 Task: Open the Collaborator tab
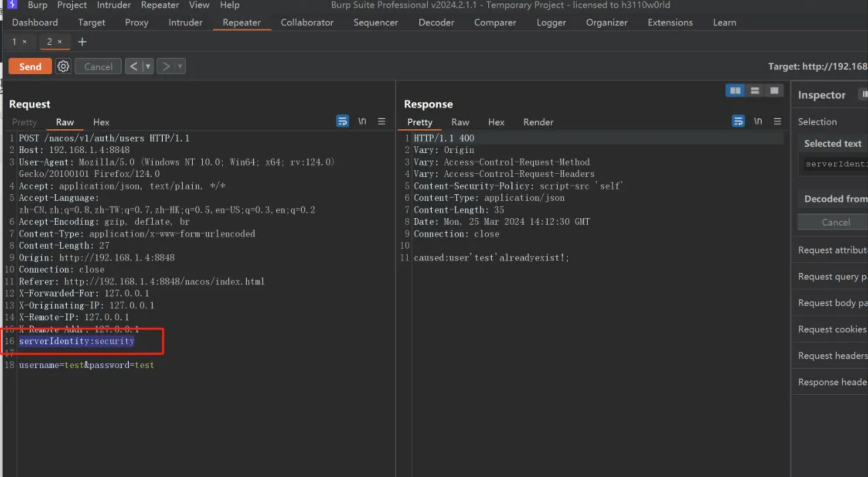[x=307, y=22]
